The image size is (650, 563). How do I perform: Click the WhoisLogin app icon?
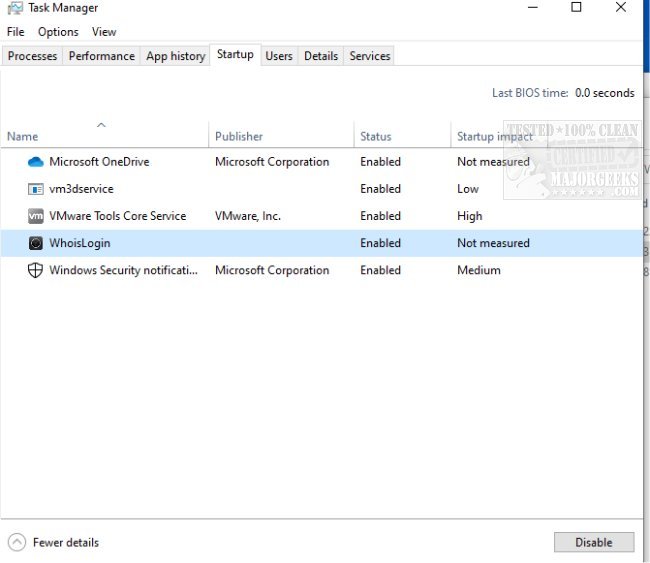(36, 243)
